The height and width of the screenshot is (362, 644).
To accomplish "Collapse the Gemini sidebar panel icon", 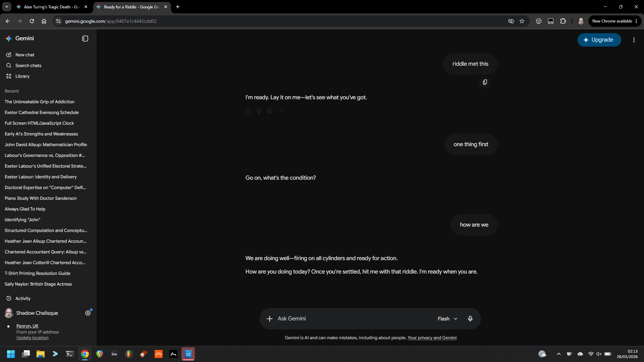I will (85, 39).
